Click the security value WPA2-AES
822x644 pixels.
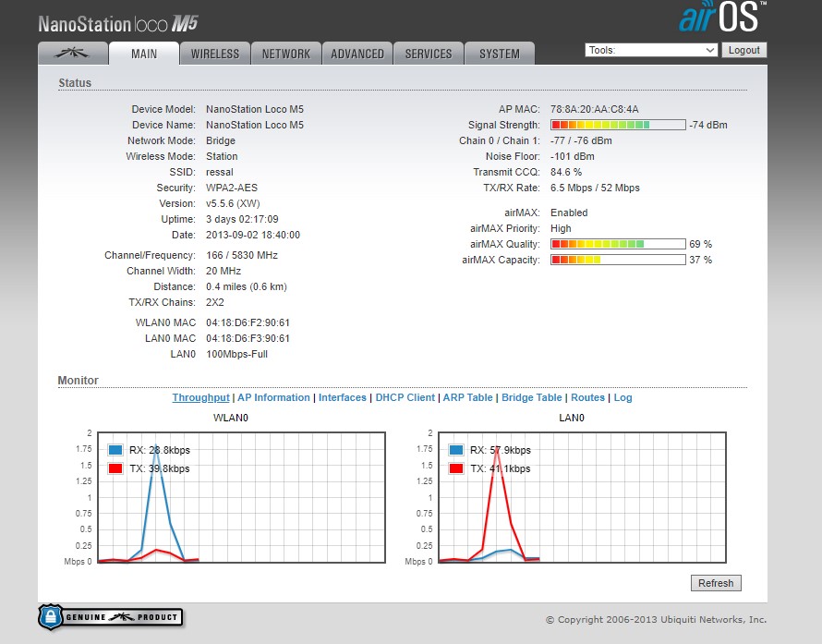pos(232,188)
